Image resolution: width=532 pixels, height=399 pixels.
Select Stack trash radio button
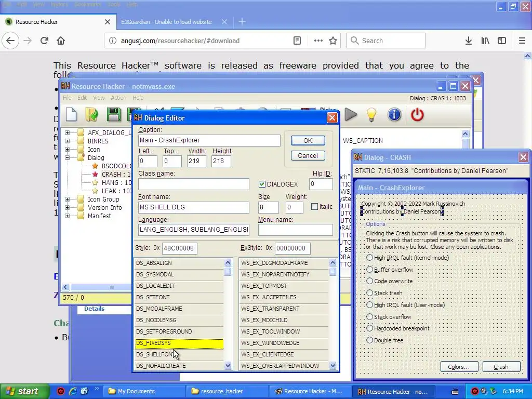point(369,293)
